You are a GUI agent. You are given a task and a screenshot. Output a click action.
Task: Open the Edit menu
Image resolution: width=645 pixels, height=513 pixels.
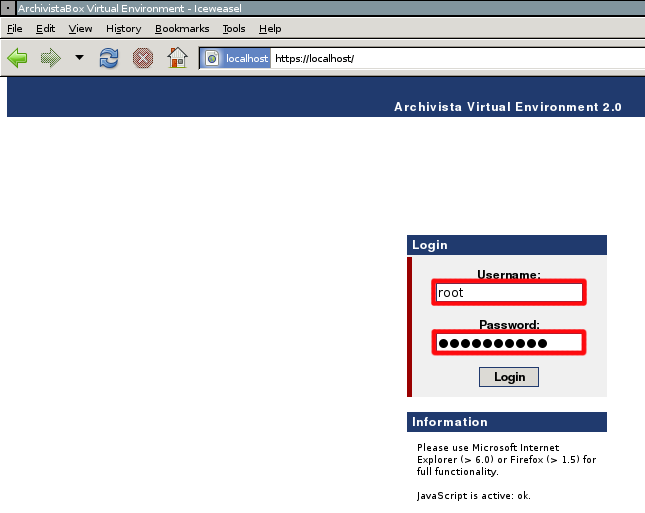point(45,28)
